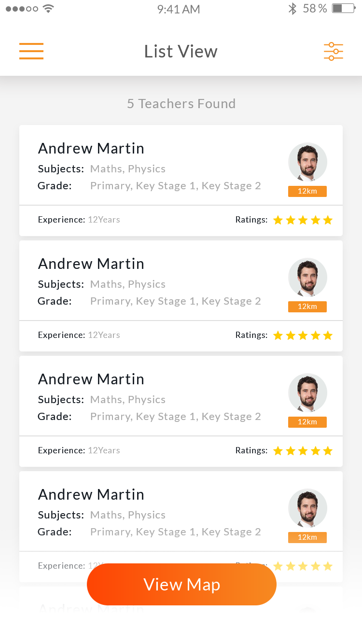
Task: Open the first Andrew Martin teacher name
Action: pos(91,148)
